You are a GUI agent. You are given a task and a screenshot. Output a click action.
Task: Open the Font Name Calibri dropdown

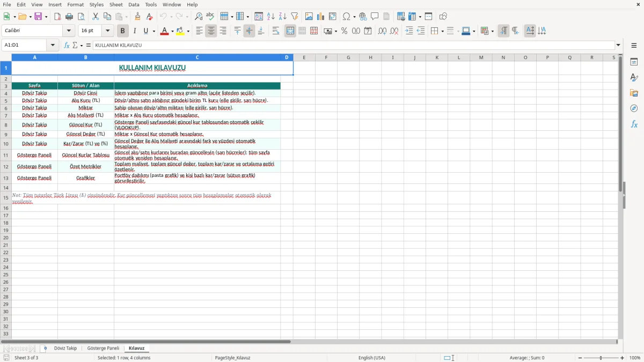70,31
